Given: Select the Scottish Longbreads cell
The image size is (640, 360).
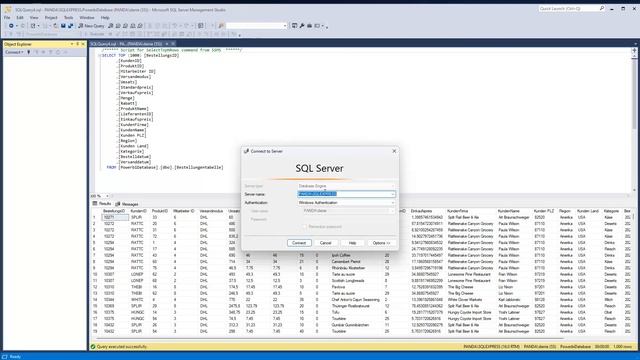Looking at the screenshot, I should pyautogui.click(x=348, y=281).
